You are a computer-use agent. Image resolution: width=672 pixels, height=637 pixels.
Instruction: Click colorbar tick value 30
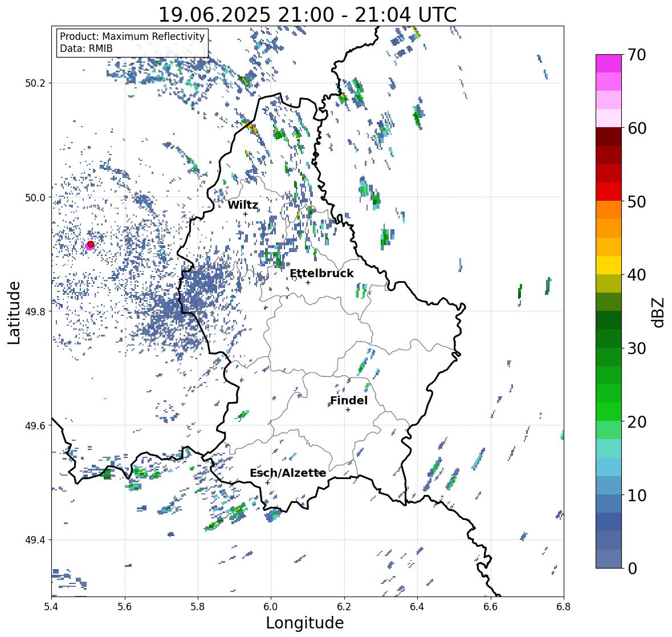pos(637,348)
